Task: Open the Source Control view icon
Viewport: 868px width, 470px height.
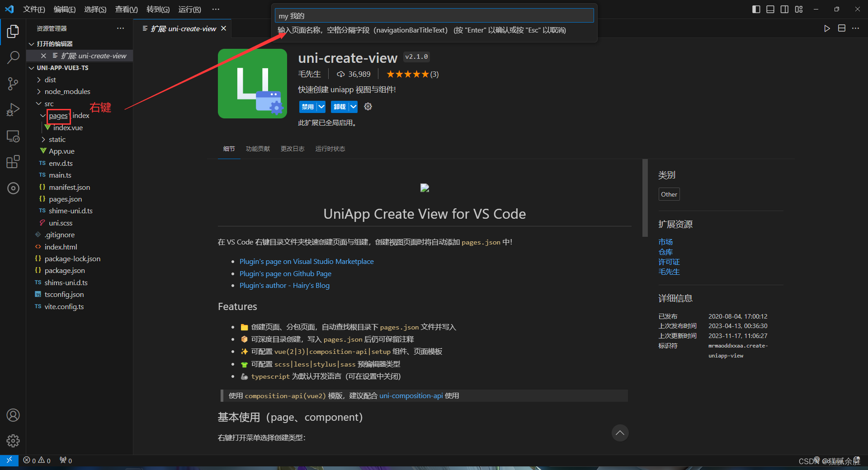Action: [x=13, y=83]
